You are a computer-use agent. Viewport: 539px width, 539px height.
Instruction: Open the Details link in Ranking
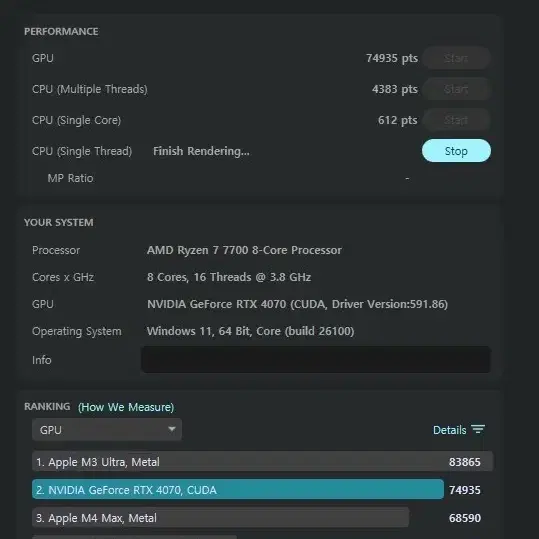coord(449,430)
